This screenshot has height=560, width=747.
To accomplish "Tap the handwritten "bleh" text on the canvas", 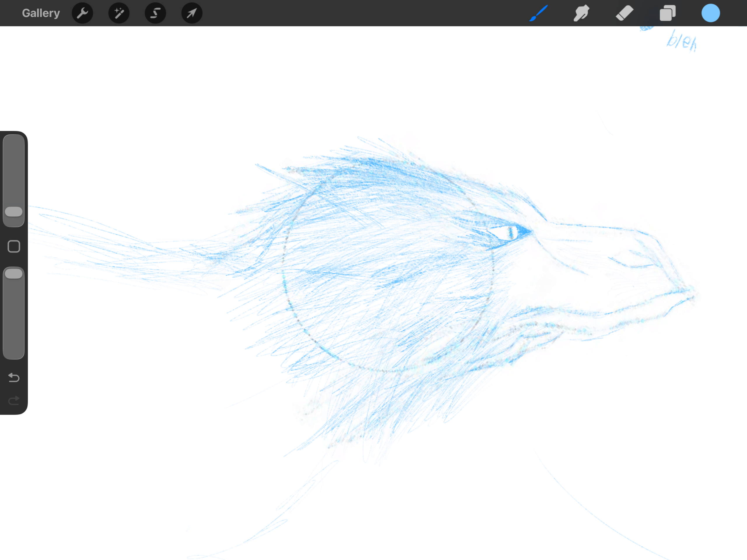I will coord(681,41).
